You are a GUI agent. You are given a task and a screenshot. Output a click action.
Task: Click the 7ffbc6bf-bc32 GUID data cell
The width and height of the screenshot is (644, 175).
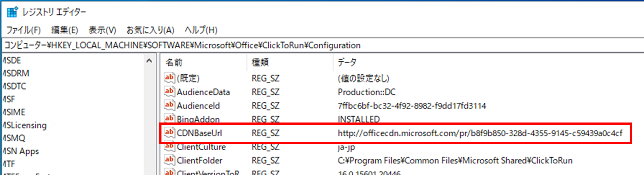412,106
